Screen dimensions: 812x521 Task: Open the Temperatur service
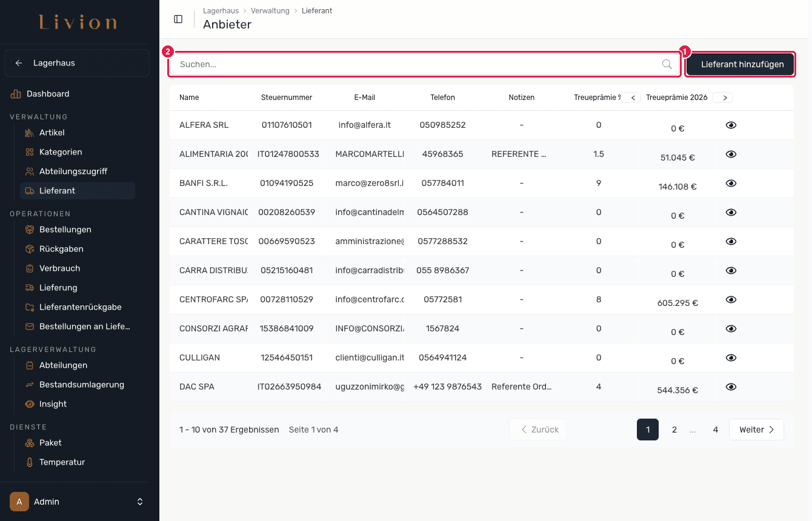(62, 462)
